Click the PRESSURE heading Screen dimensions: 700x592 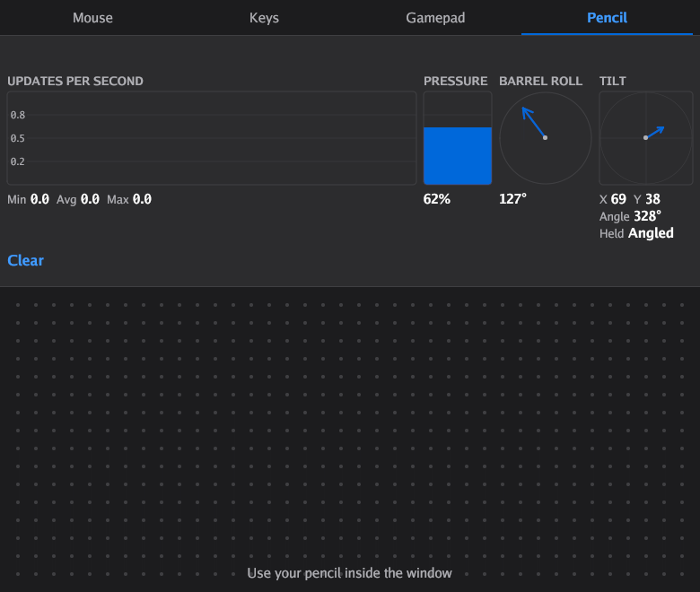point(455,82)
